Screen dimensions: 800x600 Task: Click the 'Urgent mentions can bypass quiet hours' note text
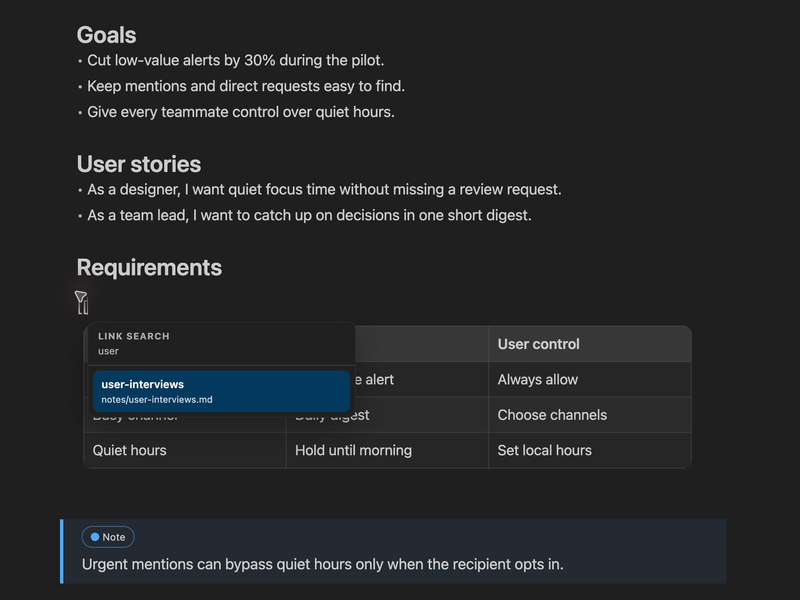322,564
